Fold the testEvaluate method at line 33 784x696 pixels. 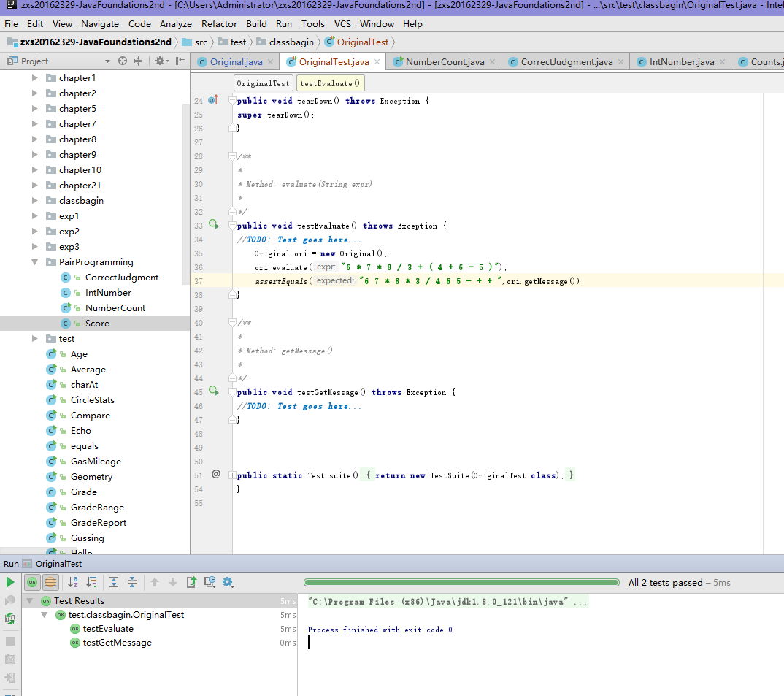coord(232,226)
